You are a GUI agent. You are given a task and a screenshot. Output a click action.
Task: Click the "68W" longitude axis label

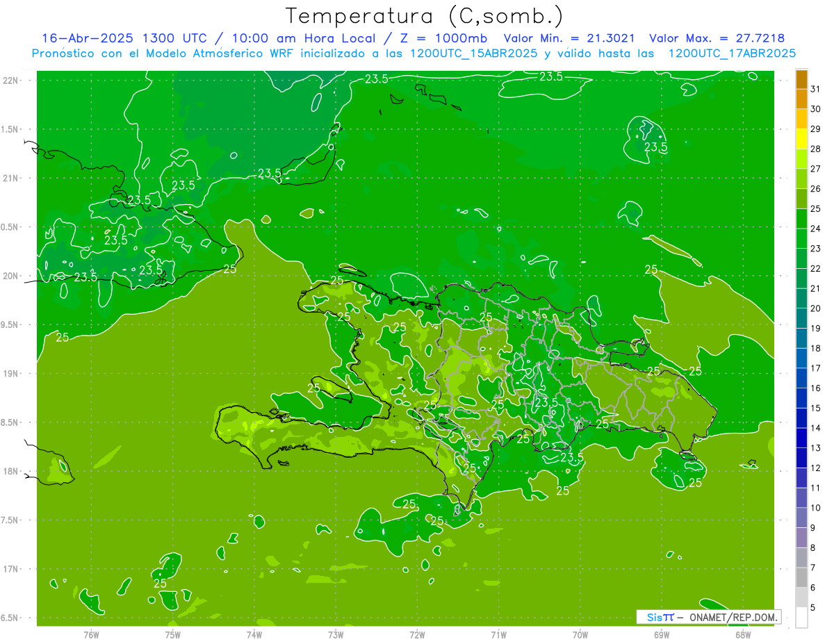click(742, 635)
